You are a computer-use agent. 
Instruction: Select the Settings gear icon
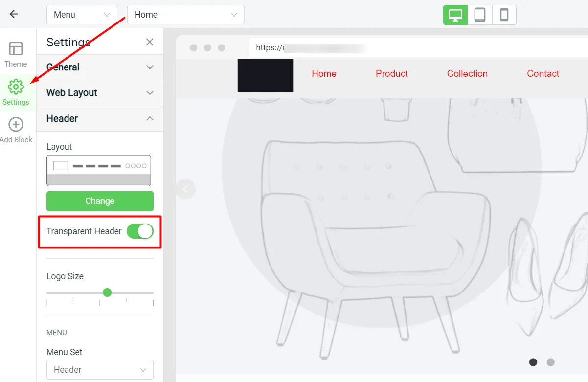16,87
